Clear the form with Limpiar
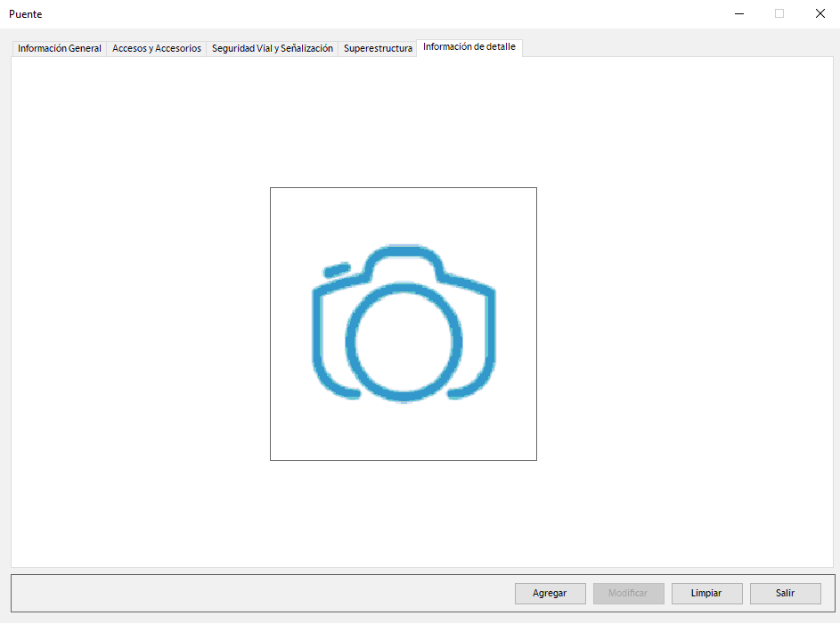 click(x=706, y=593)
